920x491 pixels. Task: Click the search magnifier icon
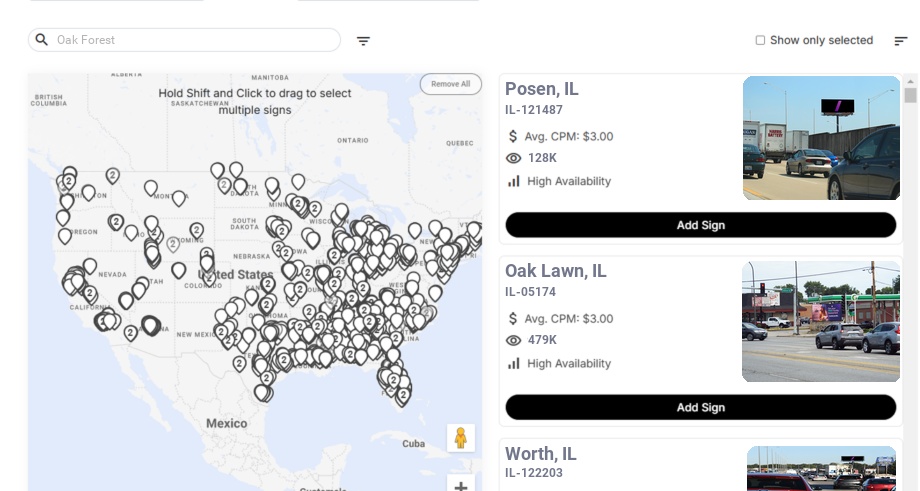[42, 40]
